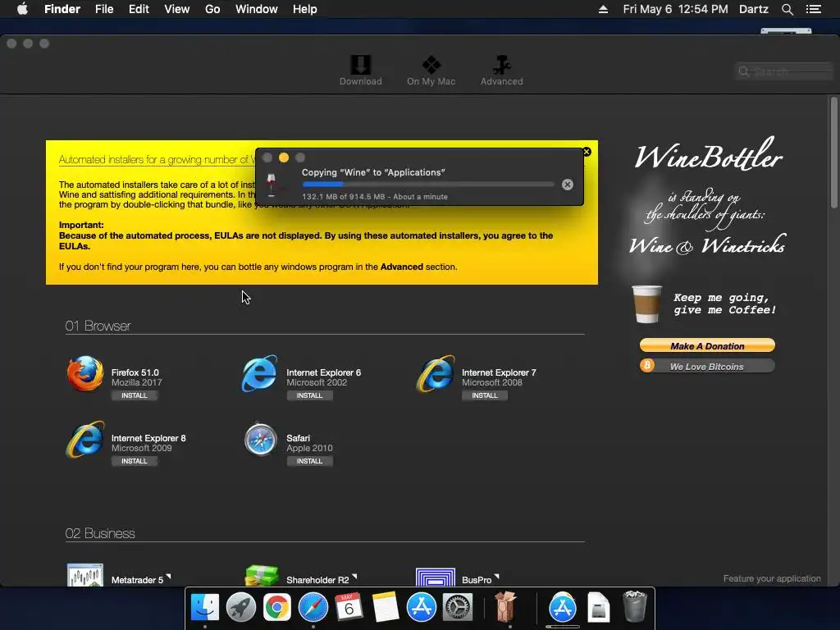Open Spotlight search in menu bar
Screen dimensions: 840x630
(x=787, y=9)
